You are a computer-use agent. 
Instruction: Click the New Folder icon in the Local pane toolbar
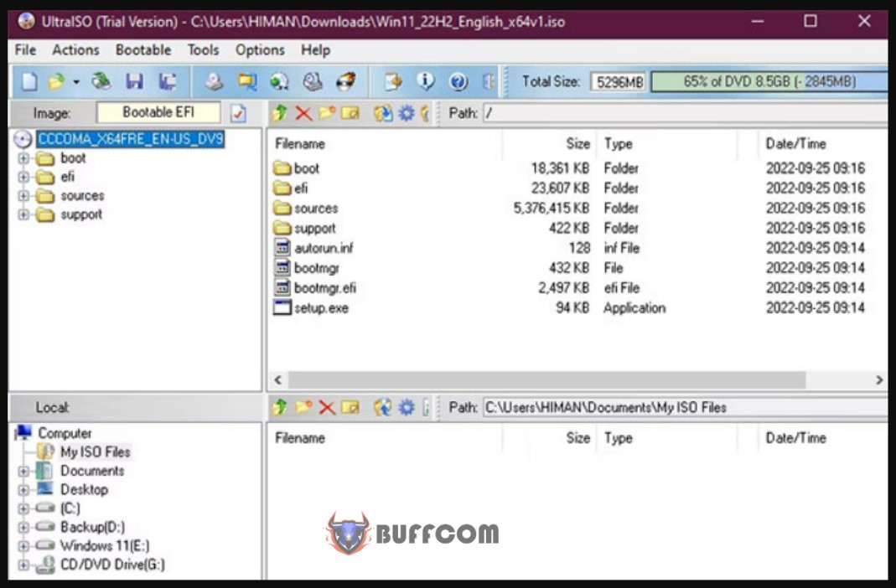point(303,407)
